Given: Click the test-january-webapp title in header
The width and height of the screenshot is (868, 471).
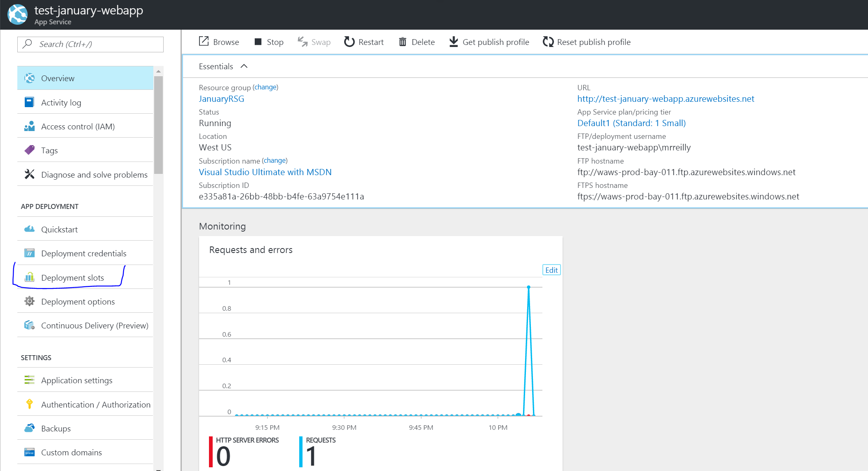Looking at the screenshot, I should [89, 10].
